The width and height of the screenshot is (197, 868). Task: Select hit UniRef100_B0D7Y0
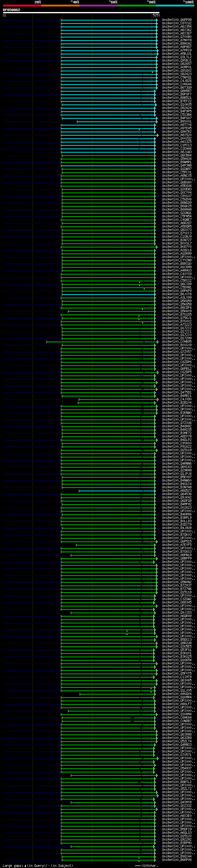pyautogui.click(x=176, y=247)
